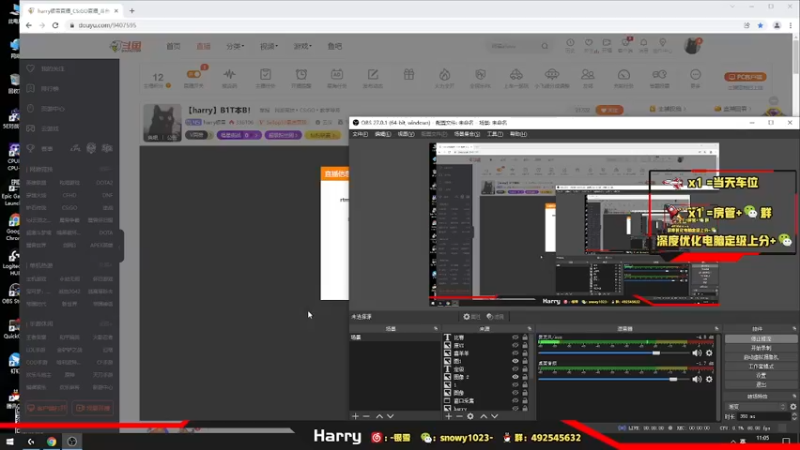
Task: Open the OBS File menu (文件)
Action: pyautogui.click(x=360, y=134)
